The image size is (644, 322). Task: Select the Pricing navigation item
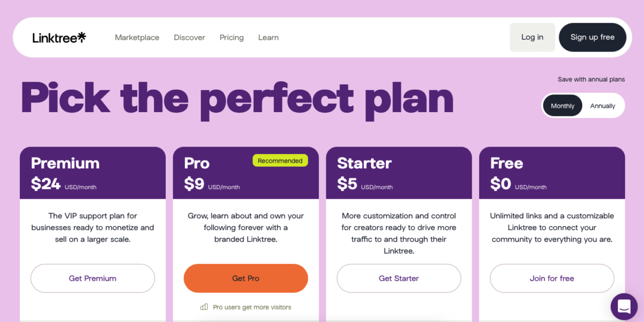tap(231, 37)
